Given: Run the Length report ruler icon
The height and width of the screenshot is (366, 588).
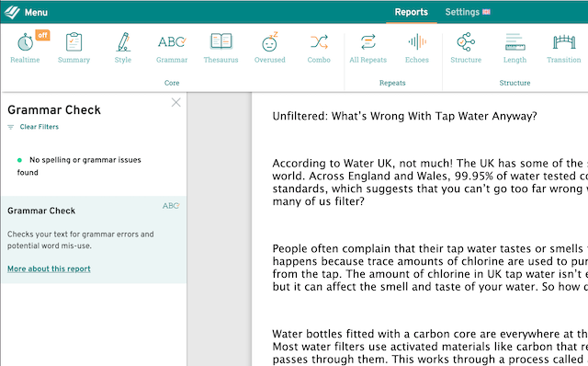Looking at the screenshot, I should [x=514, y=41].
